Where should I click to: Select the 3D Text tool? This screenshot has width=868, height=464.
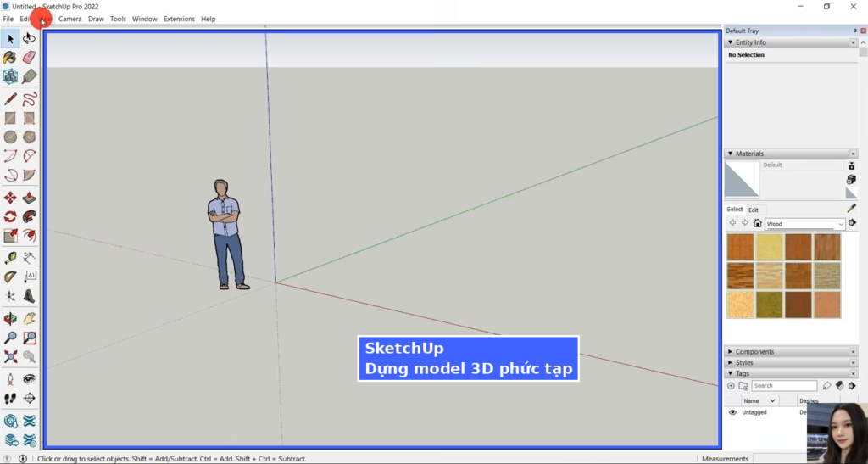point(30,297)
